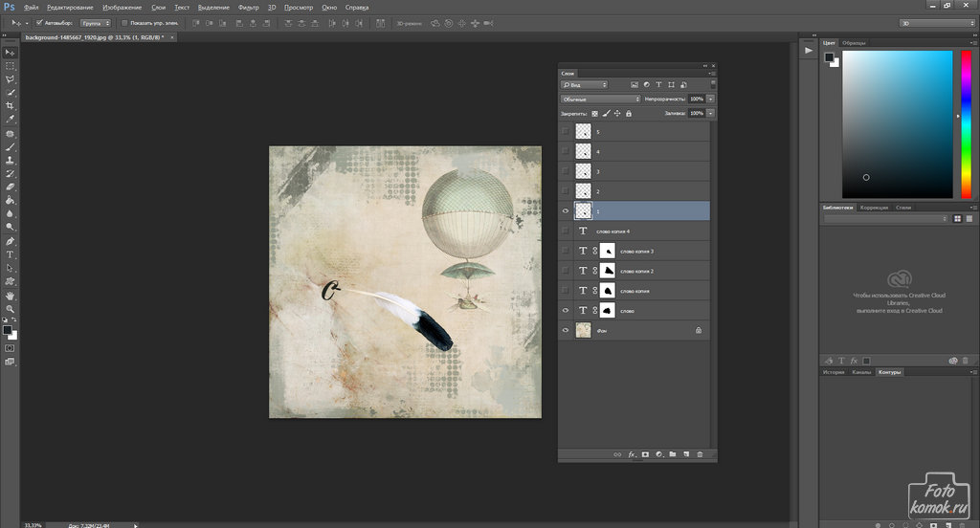The width and height of the screenshot is (980, 528).
Task: Select the Horizontal Type tool
Action: pos(10,255)
